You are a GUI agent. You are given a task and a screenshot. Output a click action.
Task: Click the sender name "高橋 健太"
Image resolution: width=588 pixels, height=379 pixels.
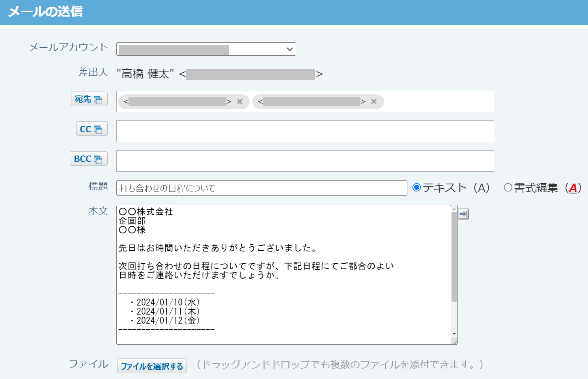coord(146,74)
